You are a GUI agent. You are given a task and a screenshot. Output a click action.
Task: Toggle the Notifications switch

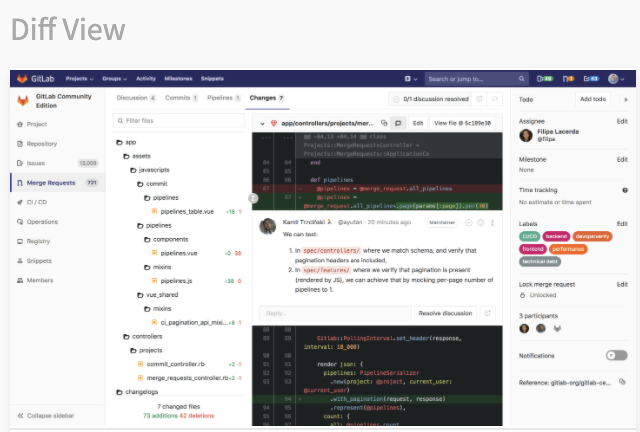616,355
